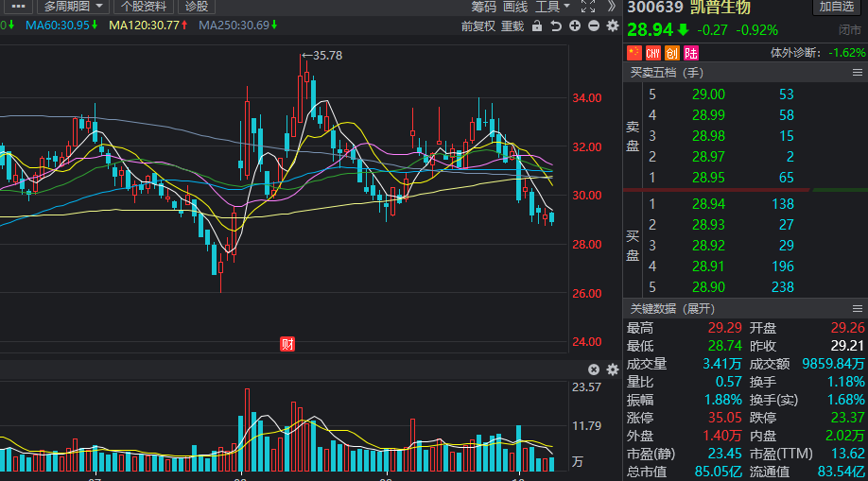Click the red 财 financial marker on chart
The width and height of the screenshot is (868, 481).
(x=287, y=344)
